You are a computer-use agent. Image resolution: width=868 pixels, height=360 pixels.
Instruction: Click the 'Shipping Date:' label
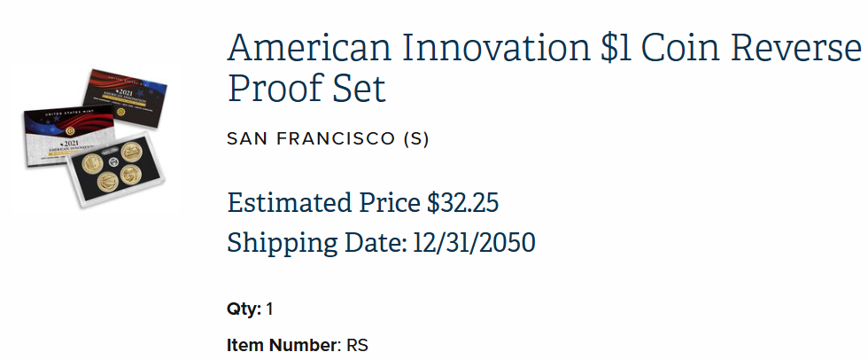(316, 242)
